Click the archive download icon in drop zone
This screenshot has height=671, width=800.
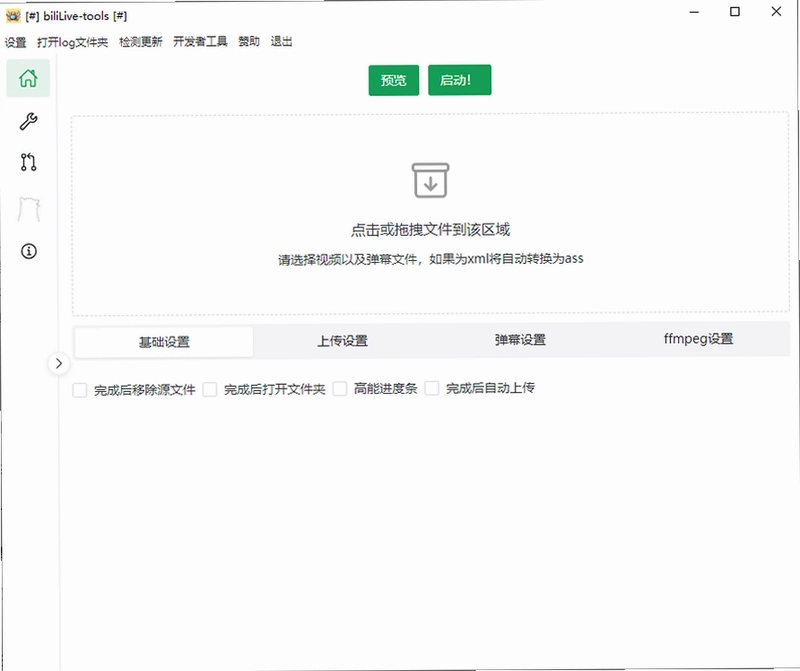tap(431, 180)
